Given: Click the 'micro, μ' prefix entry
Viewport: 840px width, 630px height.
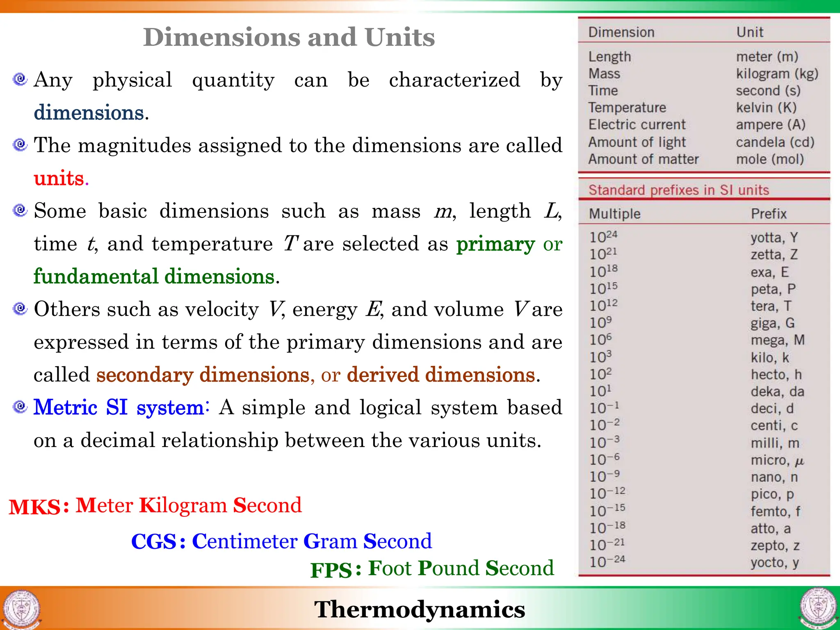Looking at the screenshot, I should [x=777, y=461].
